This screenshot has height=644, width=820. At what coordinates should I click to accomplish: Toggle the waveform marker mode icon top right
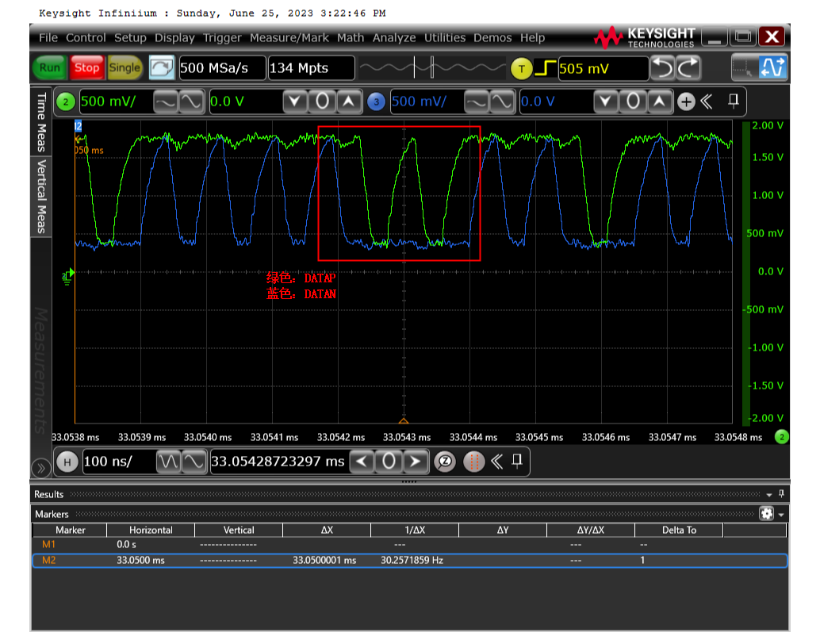pyautogui.click(x=772, y=68)
